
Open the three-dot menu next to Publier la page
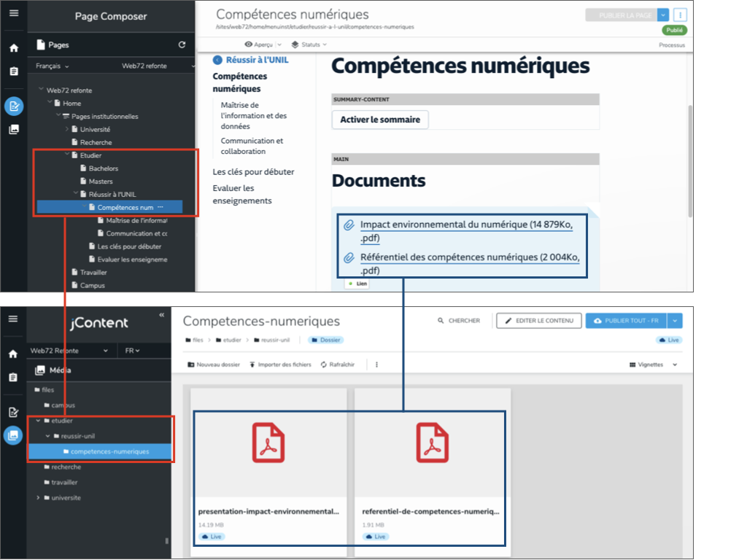(x=680, y=15)
